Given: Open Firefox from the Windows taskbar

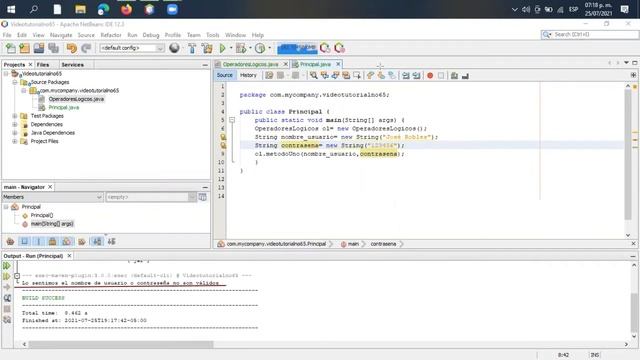Looking at the screenshot, I should pos(126,9).
